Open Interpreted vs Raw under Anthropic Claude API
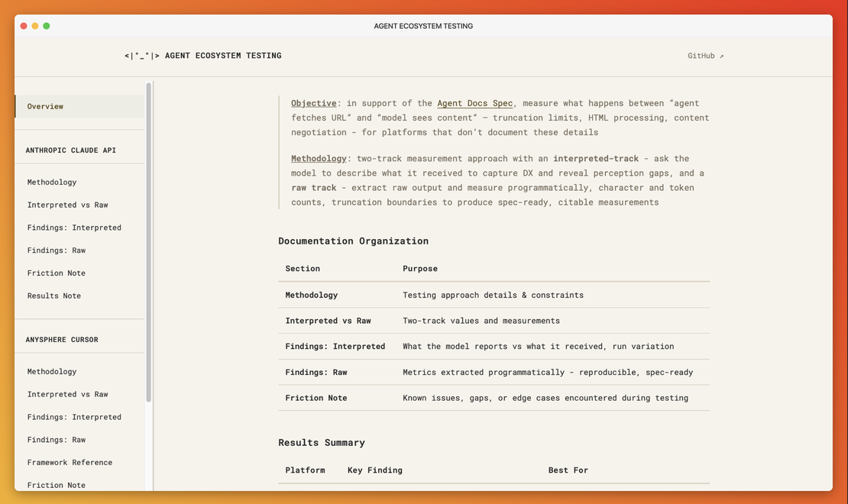 [x=67, y=205]
